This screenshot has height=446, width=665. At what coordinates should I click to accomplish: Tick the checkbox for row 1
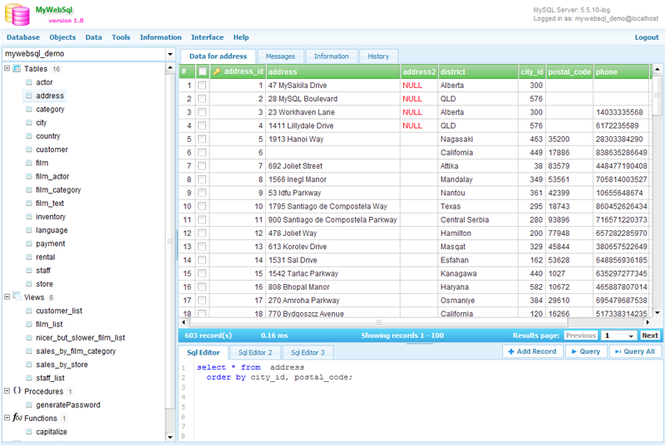(x=203, y=86)
